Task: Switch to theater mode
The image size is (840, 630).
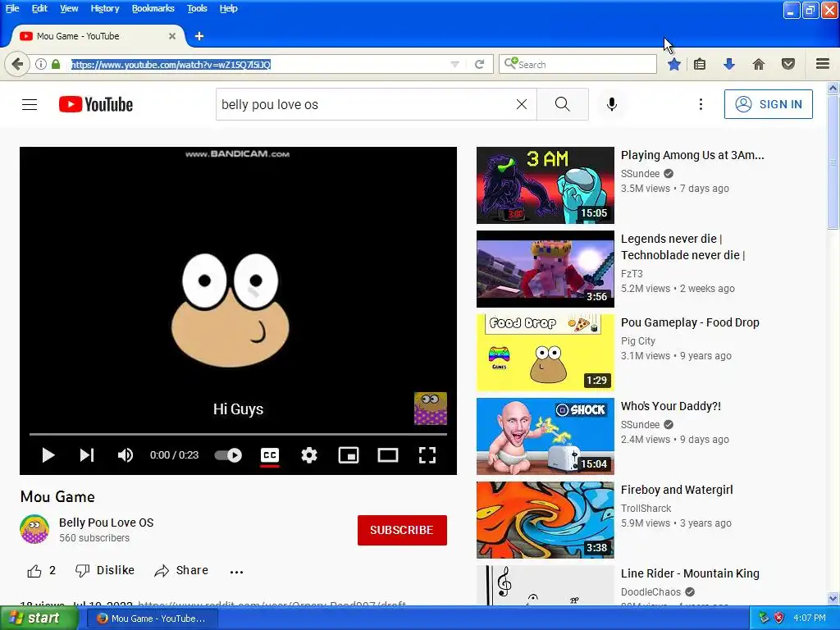Action: (x=388, y=455)
